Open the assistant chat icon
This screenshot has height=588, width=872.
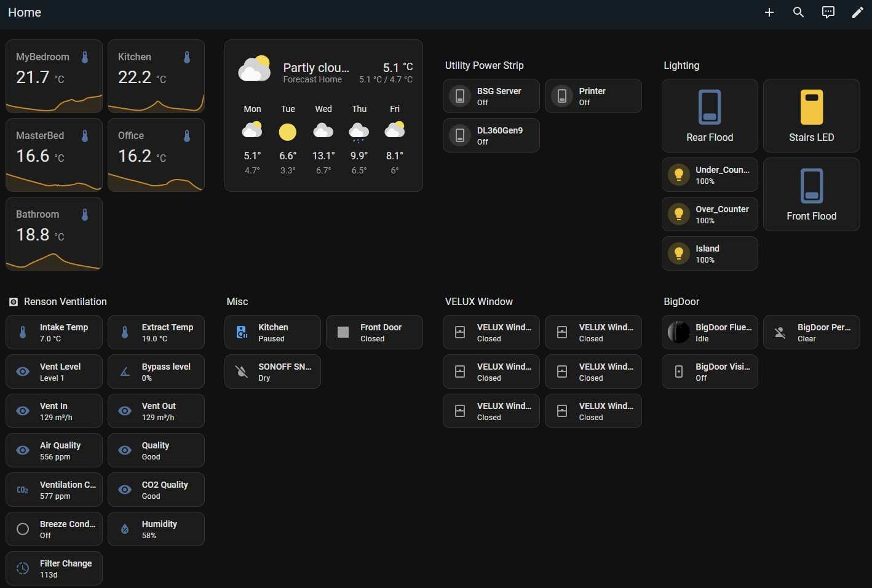pos(828,12)
